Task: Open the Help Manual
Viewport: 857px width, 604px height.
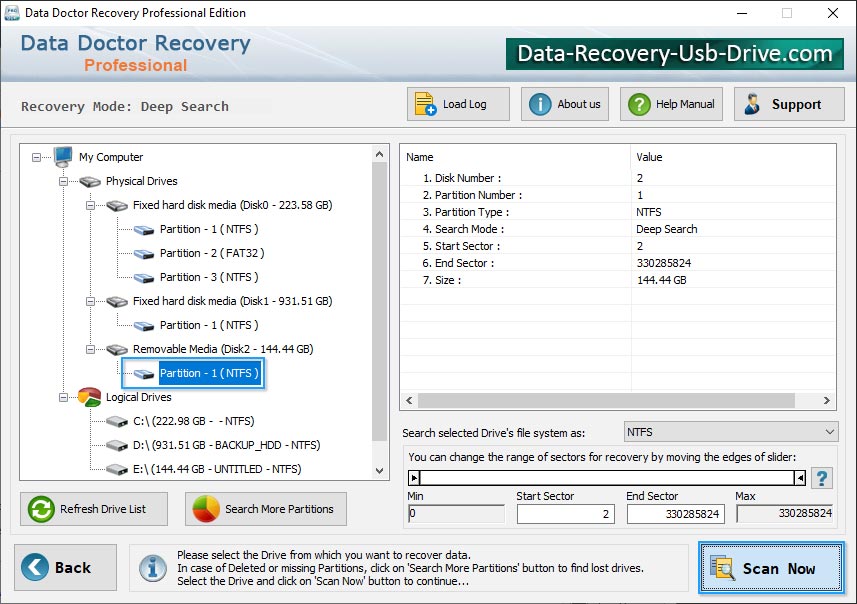Action: pos(671,104)
